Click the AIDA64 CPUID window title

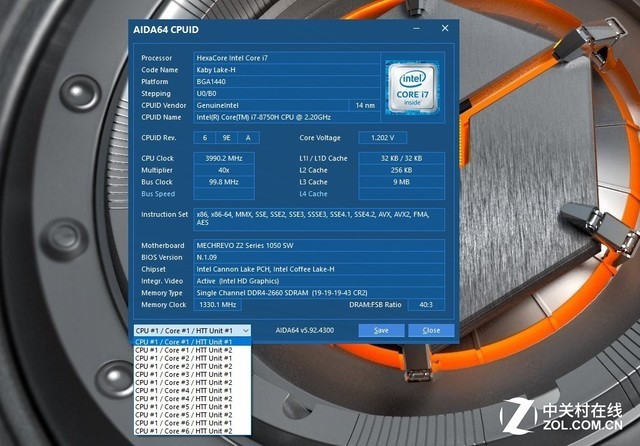(x=166, y=30)
